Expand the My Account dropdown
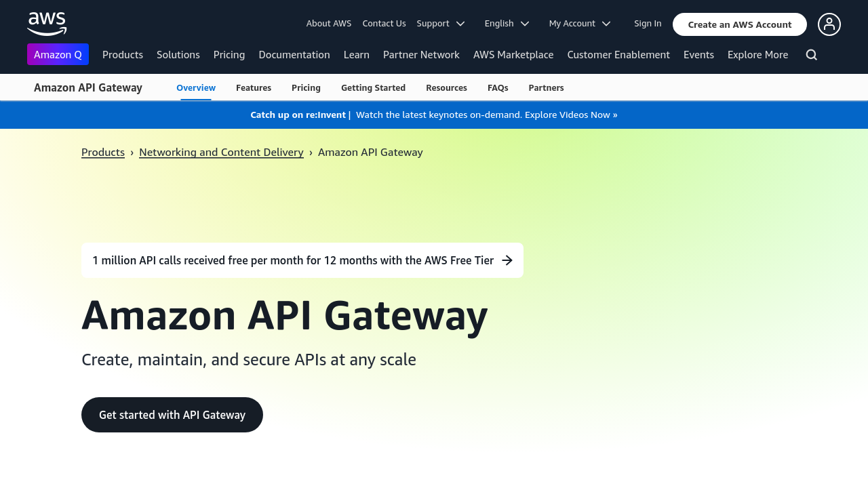Screen dimensions: 868x488 tap(580, 24)
